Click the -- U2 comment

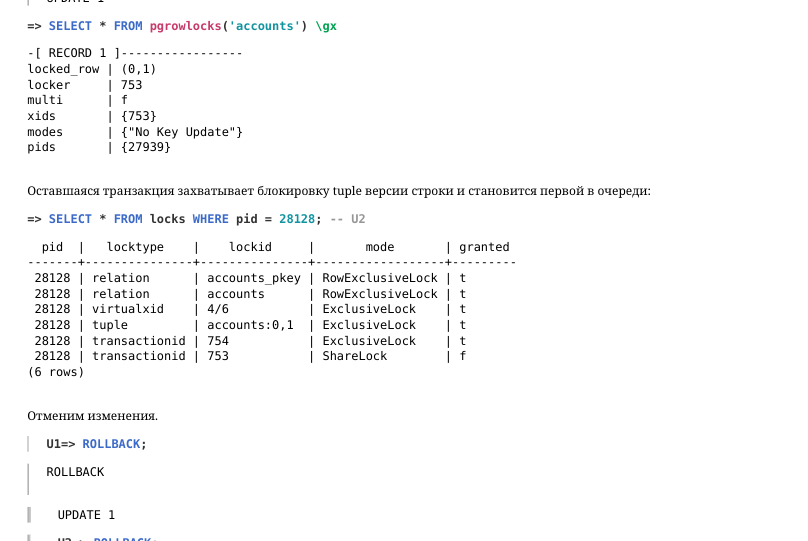(x=347, y=219)
